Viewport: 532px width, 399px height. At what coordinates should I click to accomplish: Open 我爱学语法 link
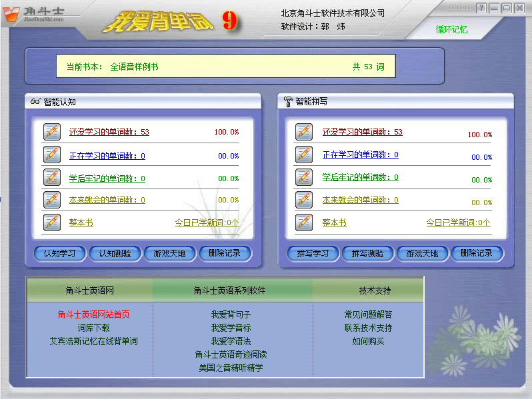(x=231, y=341)
